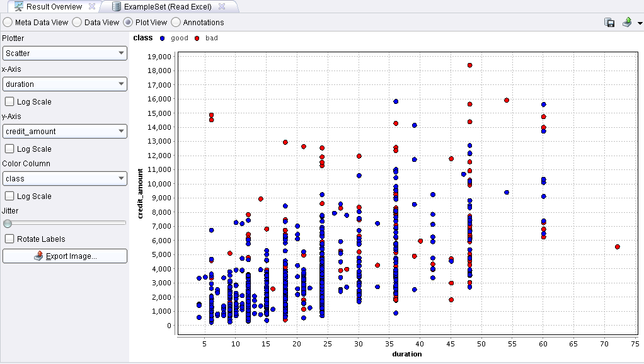Click the 'good' legend label

point(180,38)
